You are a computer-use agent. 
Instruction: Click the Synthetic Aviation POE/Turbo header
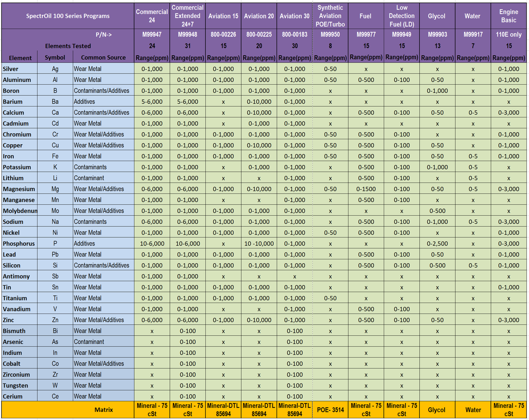click(x=330, y=16)
